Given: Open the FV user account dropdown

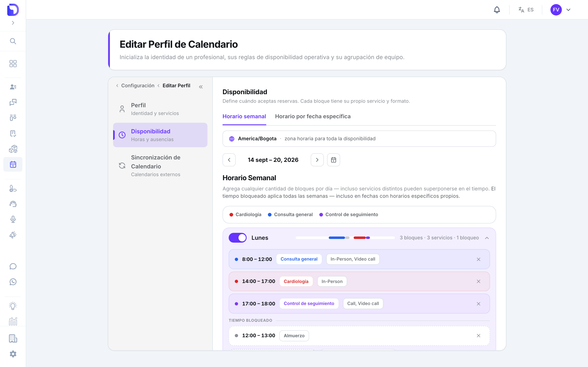Looking at the screenshot, I should [560, 10].
